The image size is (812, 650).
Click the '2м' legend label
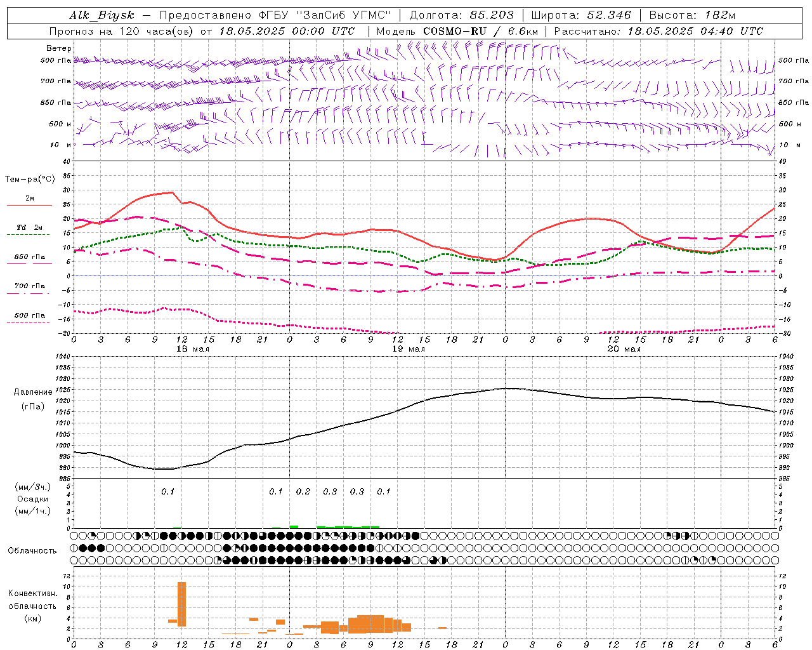[x=30, y=198]
